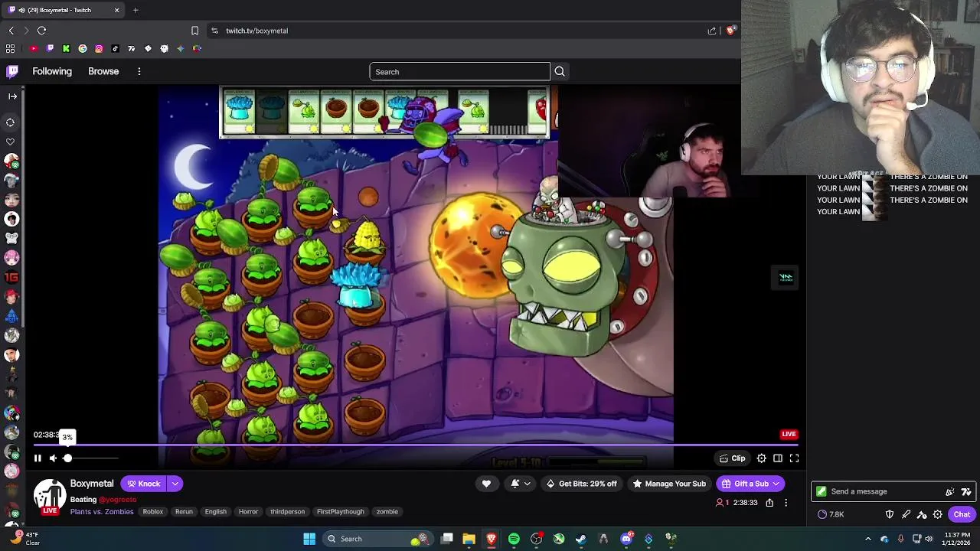
Task: Open chat settings gear
Action: pos(938,514)
